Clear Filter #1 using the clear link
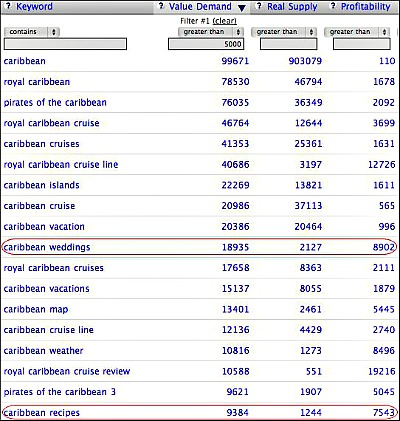 (224, 21)
